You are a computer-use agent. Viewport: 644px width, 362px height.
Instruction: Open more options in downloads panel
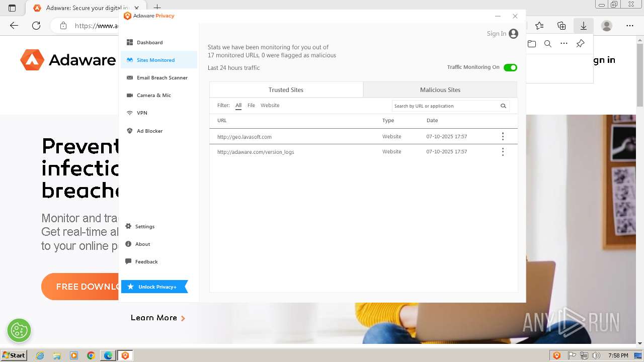click(564, 44)
